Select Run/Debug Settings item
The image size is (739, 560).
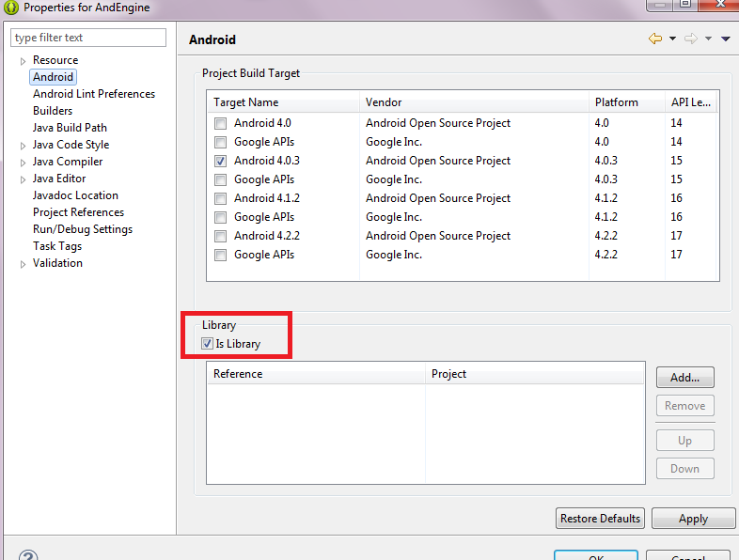[83, 229]
